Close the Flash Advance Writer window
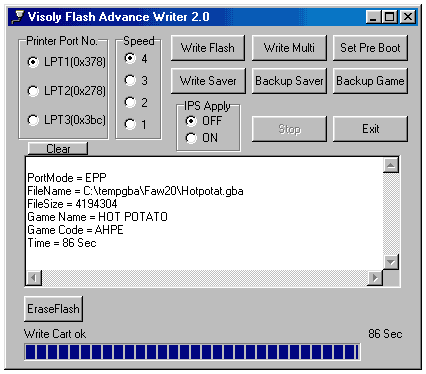426x374 pixels. tap(408, 17)
